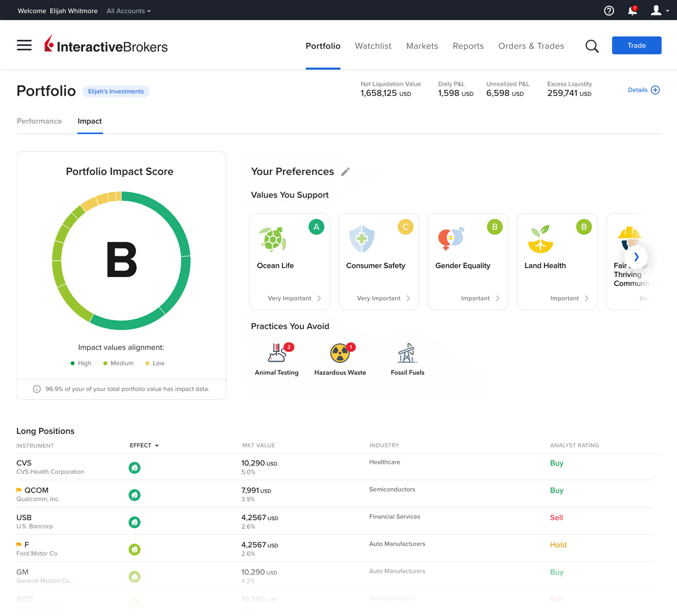
Task: Click the Trade button
Action: (636, 45)
